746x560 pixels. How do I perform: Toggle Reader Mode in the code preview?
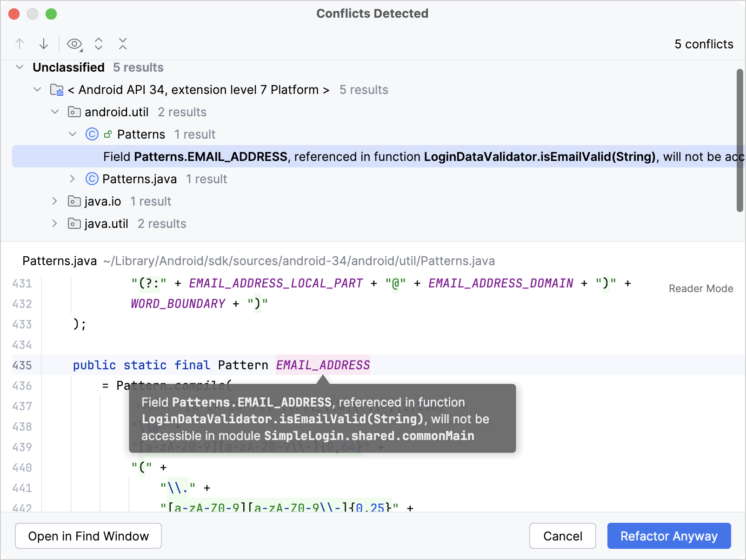pyautogui.click(x=700, y=288)
